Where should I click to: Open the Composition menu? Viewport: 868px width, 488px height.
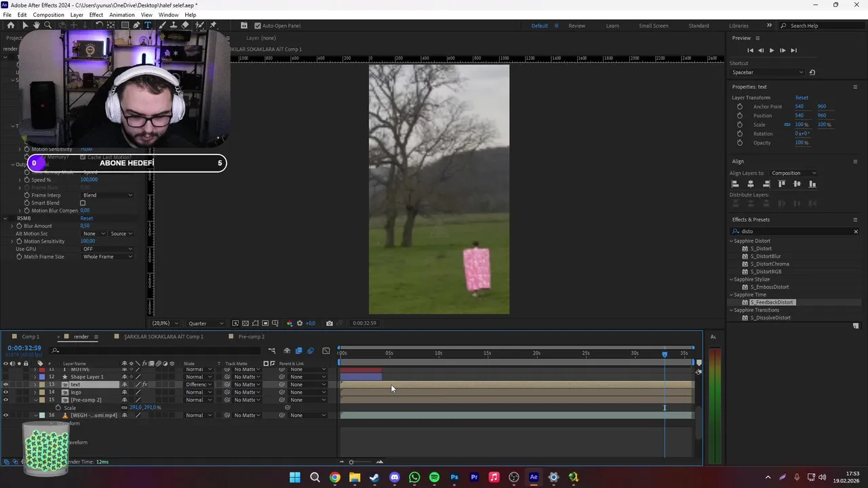click(x=48, y=15)
